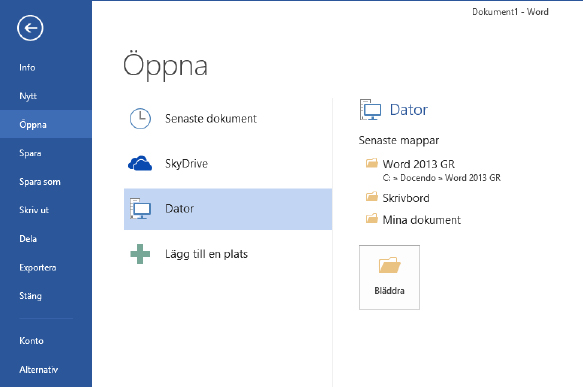Click the computer icon beside Dator in list
Image resolution: width=583 pixels, height=387 pixels.
click(140, 208)
